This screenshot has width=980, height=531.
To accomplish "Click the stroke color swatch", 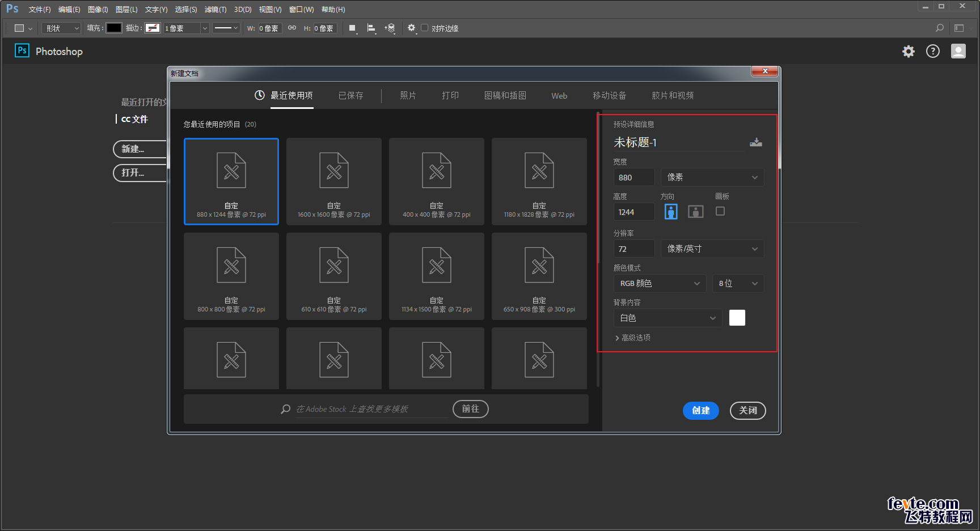I will pos(153,28).
